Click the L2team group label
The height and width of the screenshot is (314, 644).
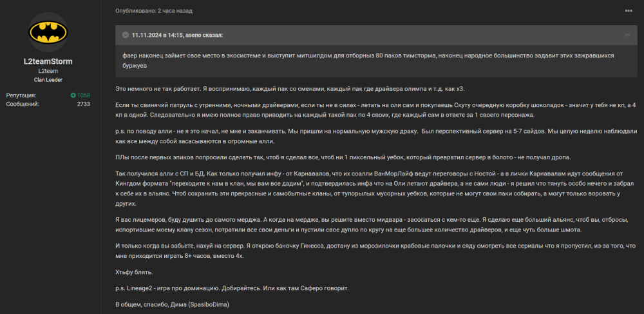pos(48,71)
